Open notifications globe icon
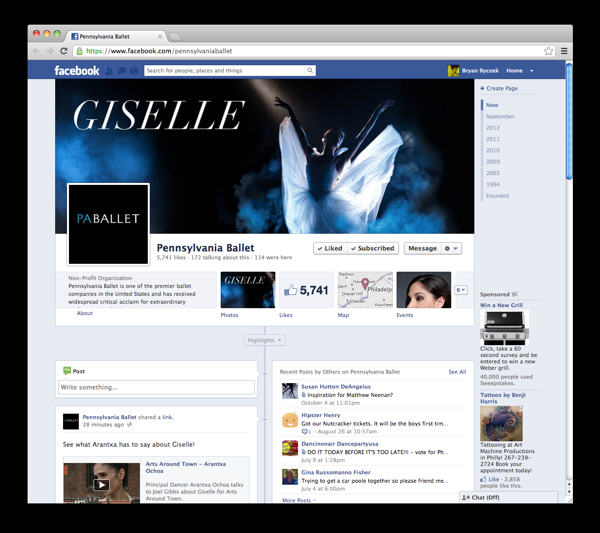Screen dimensions: 600x533 click(x=134, y=71)
